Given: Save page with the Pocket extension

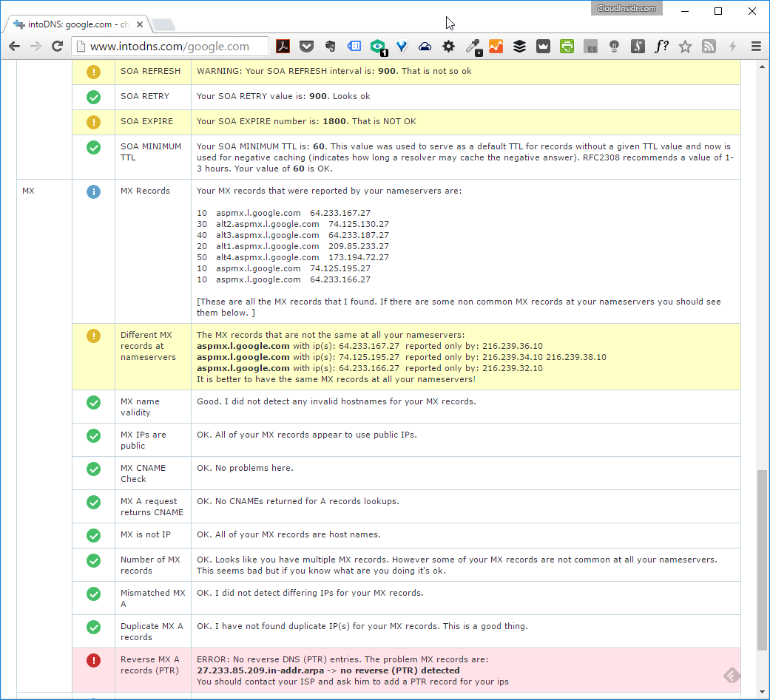Looking at the screenshot, I should point(306,47).
